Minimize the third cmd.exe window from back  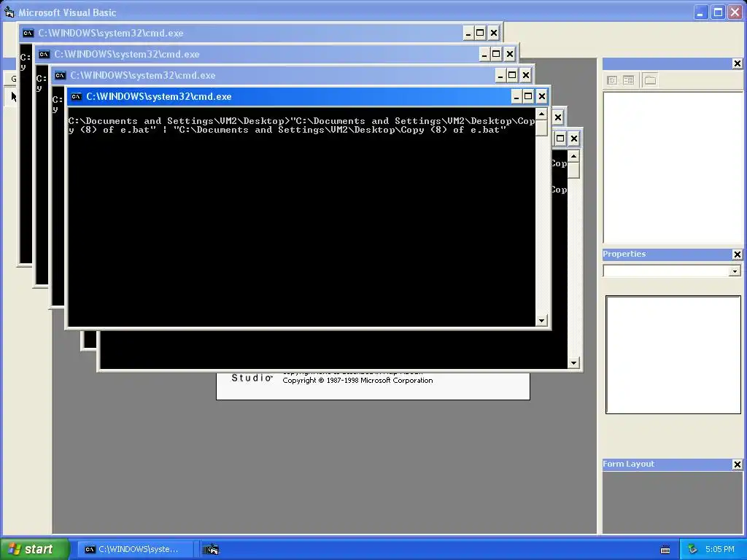click(500, 75)
